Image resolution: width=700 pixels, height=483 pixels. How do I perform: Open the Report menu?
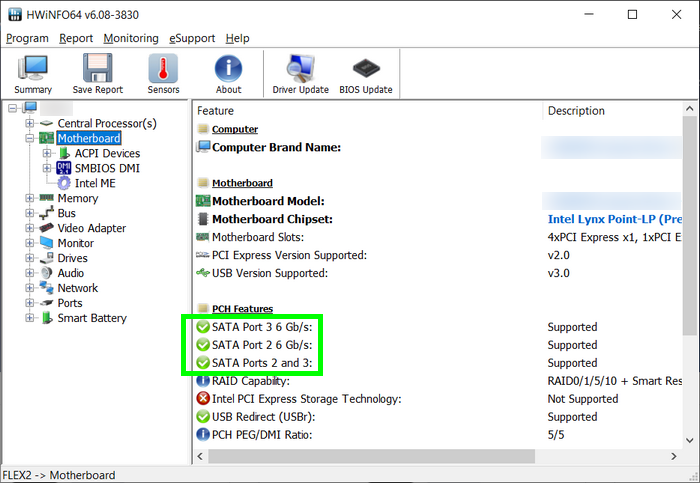click(76, 38)
